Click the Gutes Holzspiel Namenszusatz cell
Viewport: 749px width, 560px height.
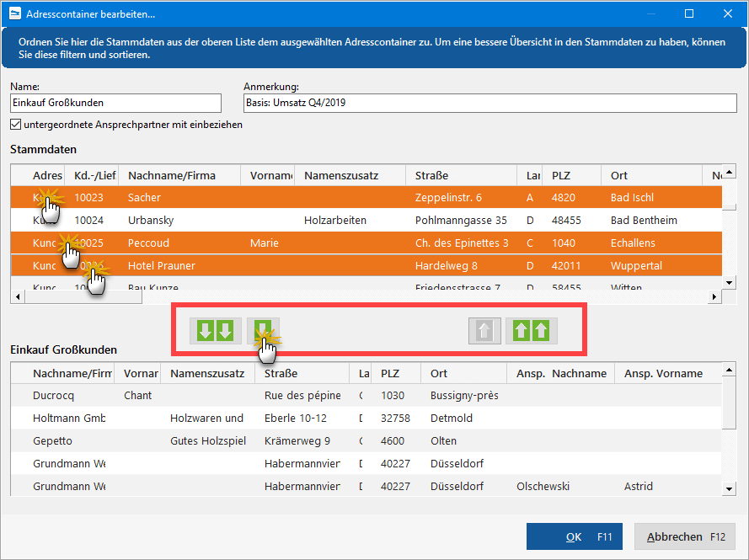pos(208,440)
